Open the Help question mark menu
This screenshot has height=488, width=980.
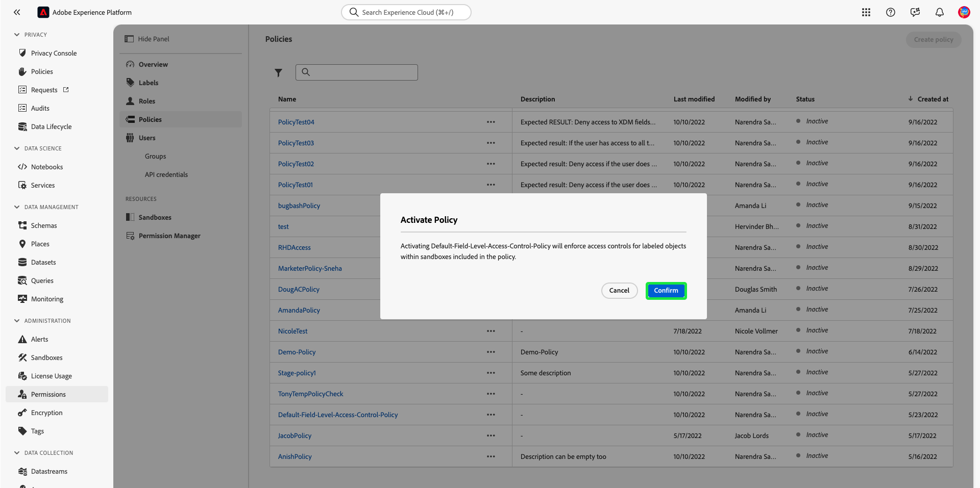click(x=891, y=12)
